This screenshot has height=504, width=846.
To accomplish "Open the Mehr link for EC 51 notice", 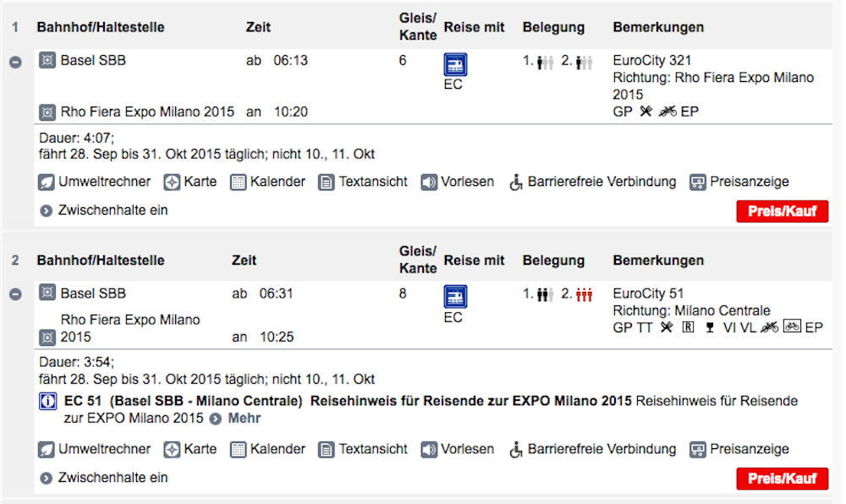I will point(244,419).
